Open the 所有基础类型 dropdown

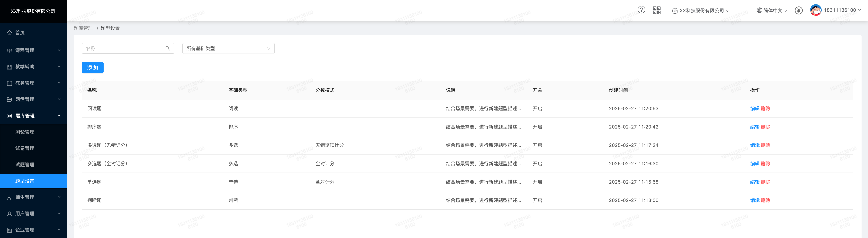tap(228, 48)
